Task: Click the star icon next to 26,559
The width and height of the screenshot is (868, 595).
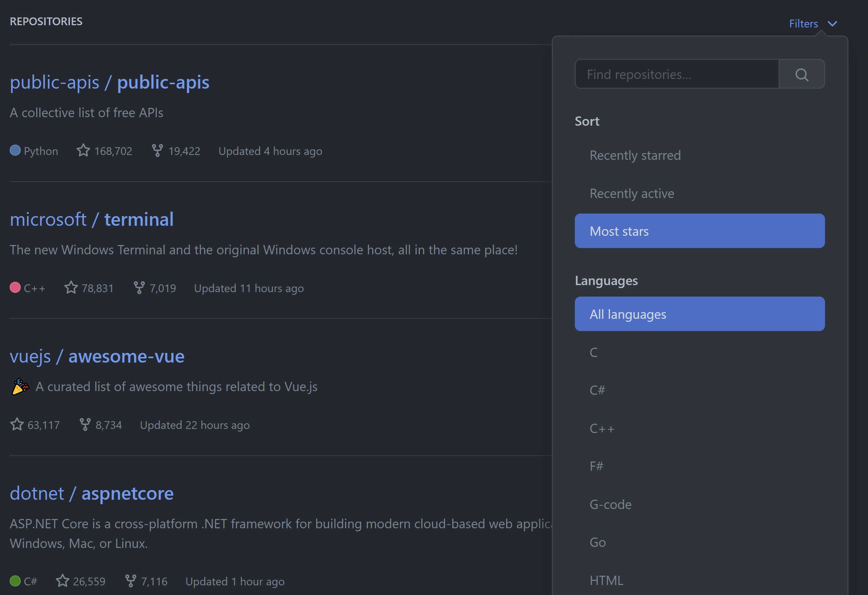Action: pos(62,581)
